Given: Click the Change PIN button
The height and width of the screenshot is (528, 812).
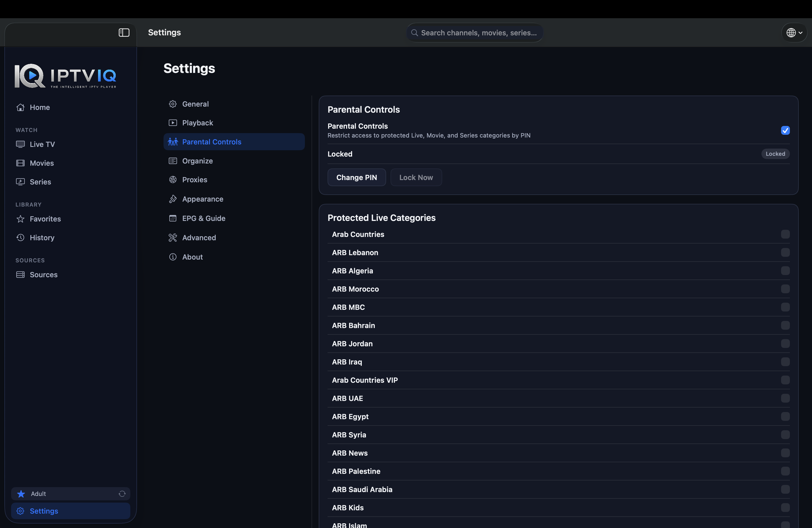Looking at the screenshot, I should tap(357, 177).
